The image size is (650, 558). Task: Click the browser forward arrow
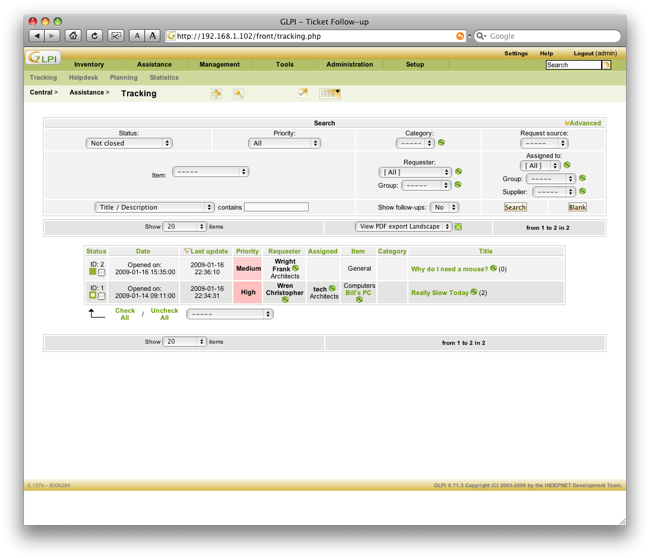[52, 36]
